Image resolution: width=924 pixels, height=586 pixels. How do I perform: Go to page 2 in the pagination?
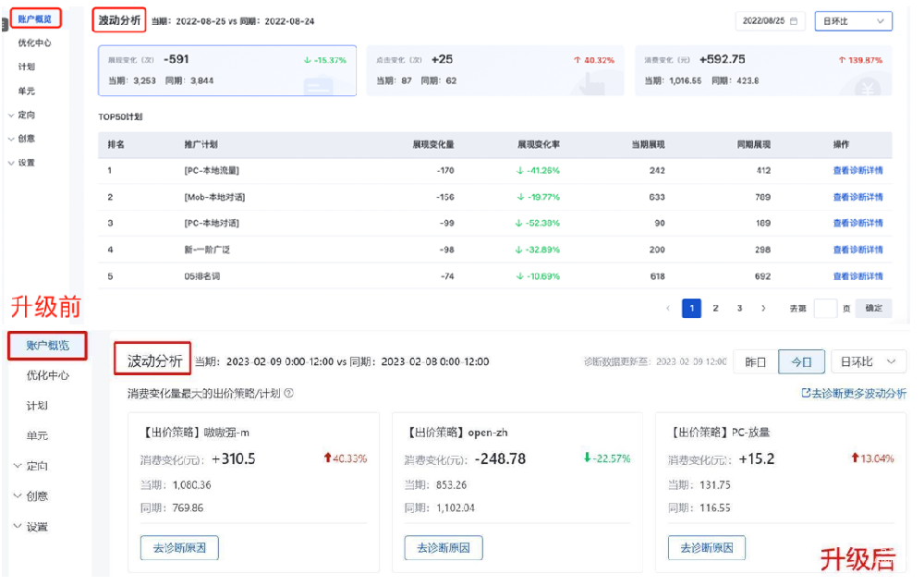(x=715, y=309)
